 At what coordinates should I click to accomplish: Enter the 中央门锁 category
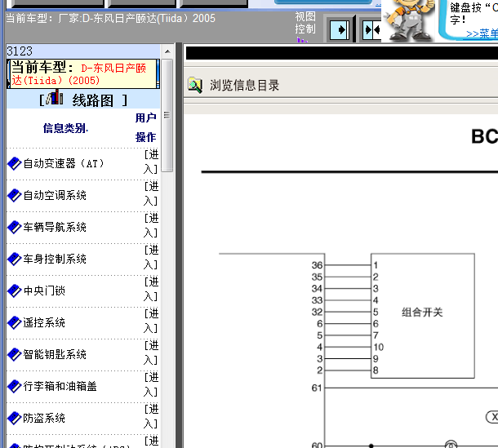(x=151, y=289)
